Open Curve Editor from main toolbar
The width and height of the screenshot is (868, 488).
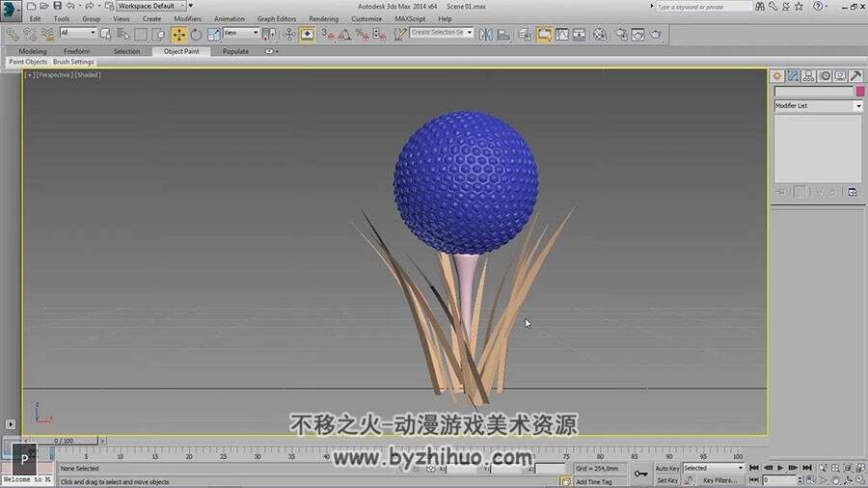click(x=562, y=35)
